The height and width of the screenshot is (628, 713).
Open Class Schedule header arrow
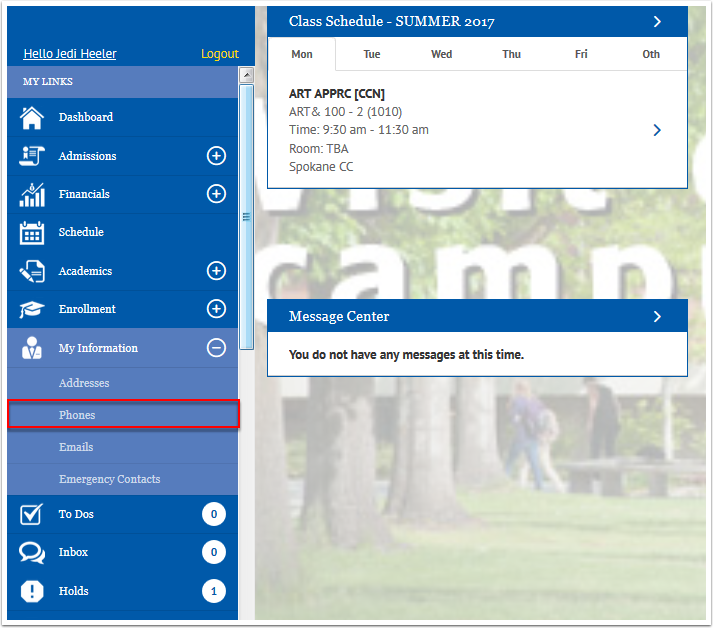[x=657, y=22]
